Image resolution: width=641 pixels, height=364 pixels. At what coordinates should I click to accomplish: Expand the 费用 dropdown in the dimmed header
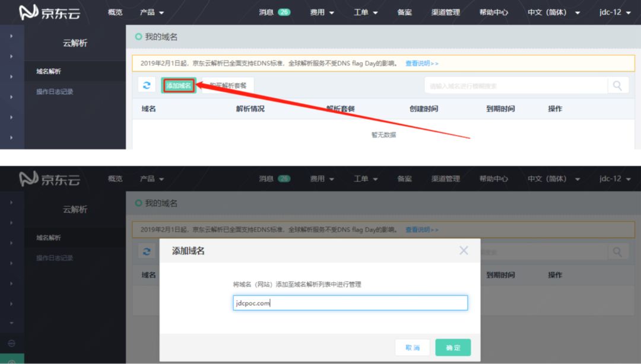pos(322,178)
